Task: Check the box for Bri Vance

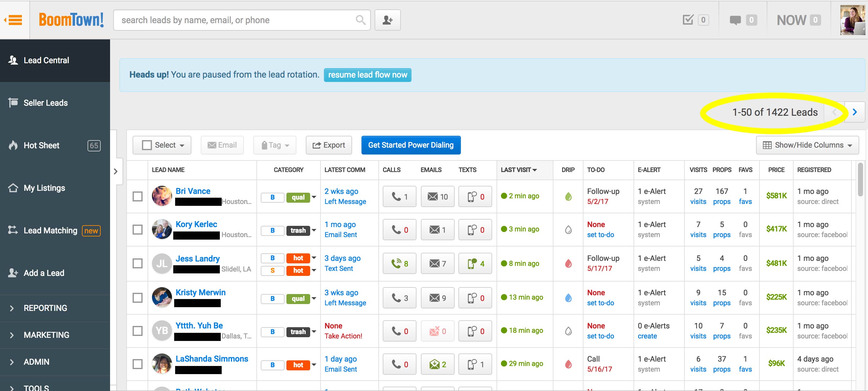Action: [138, 196]
